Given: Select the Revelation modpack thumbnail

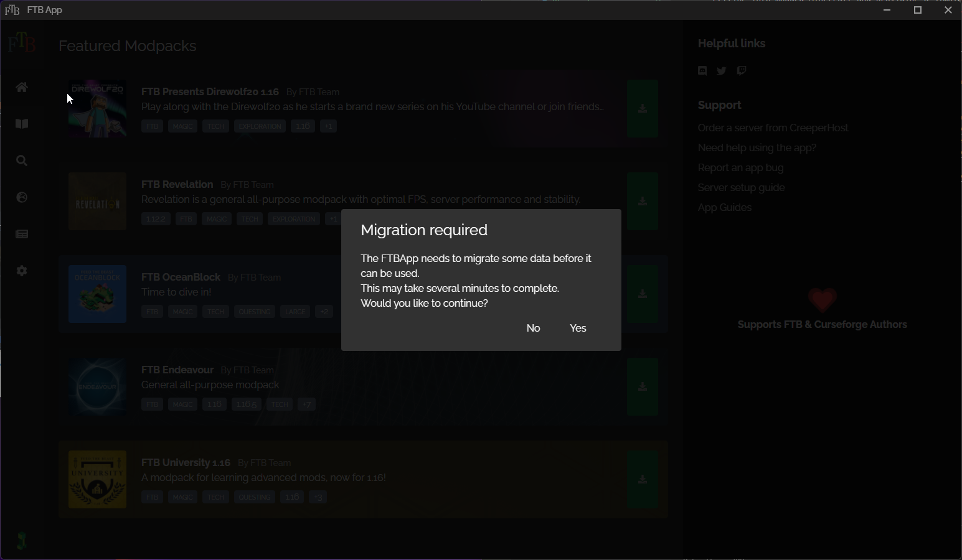Looking at the screenshot, I should (98, 202).
